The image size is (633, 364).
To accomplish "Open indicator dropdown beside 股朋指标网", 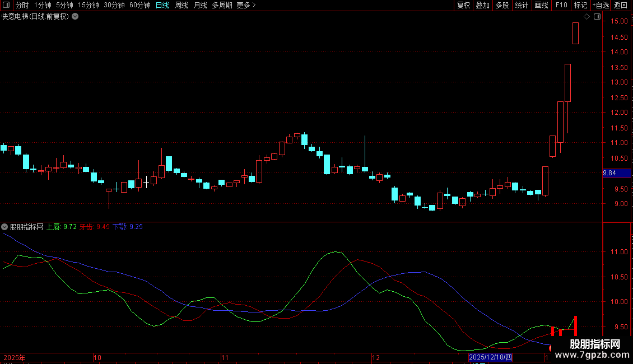I will coord(4,227).
